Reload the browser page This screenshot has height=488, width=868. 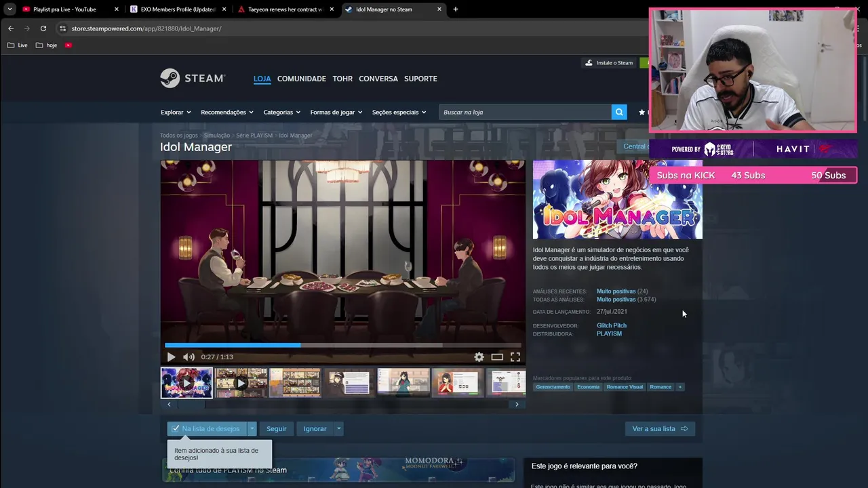click(x=43, y=28)
